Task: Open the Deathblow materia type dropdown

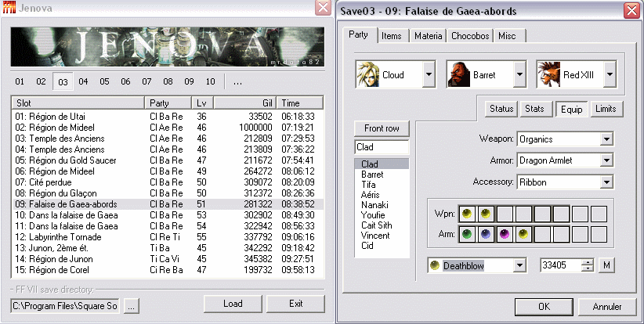Action: (x=519, y=265)
